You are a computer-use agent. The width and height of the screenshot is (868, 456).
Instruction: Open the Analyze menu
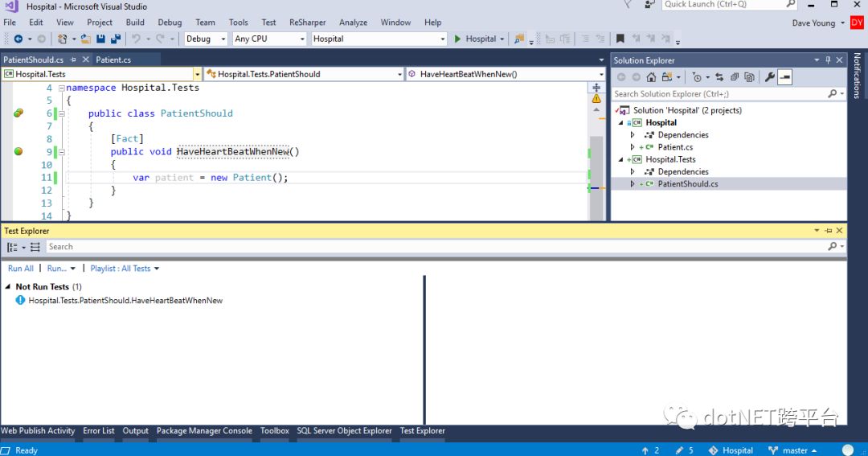(x=353, y=23)
